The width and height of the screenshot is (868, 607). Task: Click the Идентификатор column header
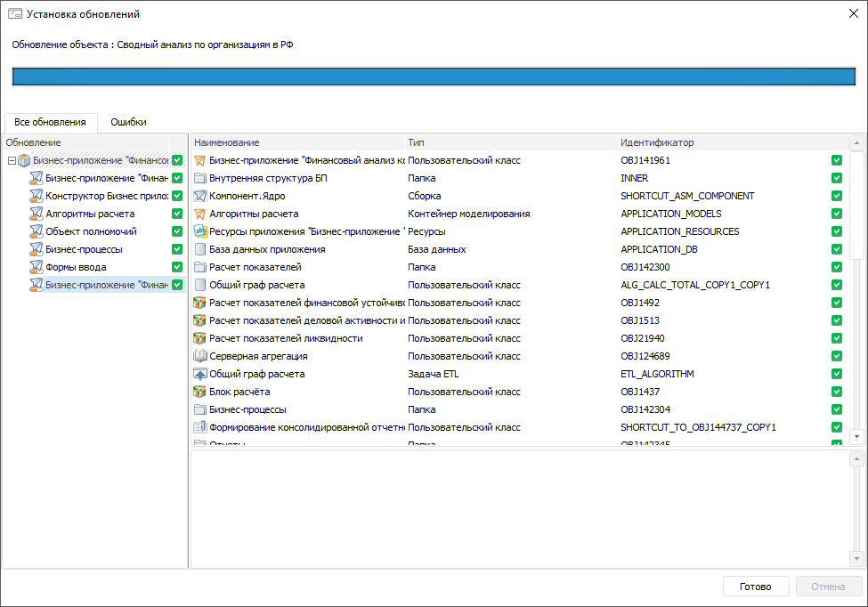(657, 142)
